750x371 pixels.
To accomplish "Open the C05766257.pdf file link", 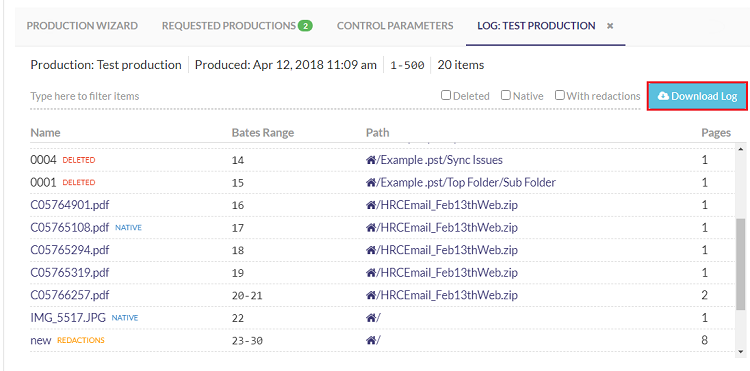I will pyautogui.click(x=70, y=295).
